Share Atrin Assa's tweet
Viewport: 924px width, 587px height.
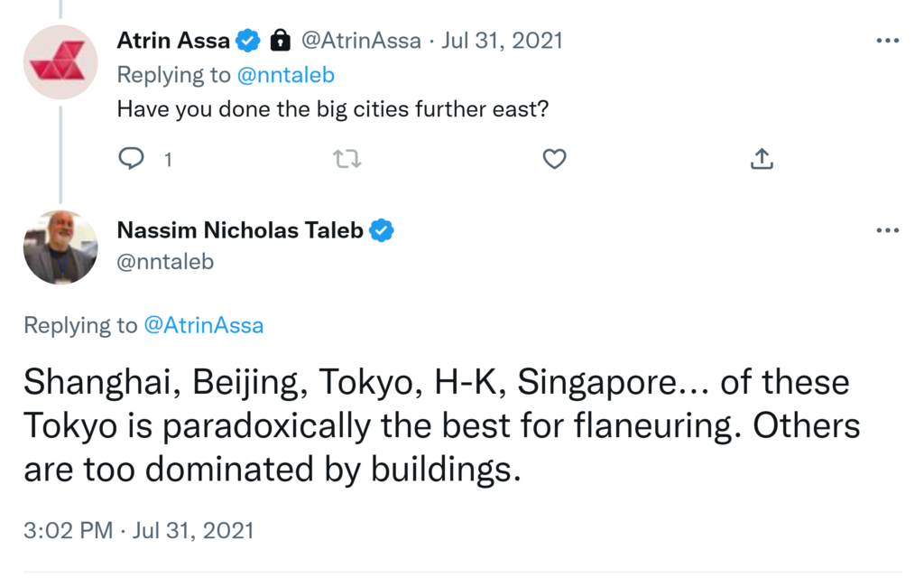click(x=762, y=160)
